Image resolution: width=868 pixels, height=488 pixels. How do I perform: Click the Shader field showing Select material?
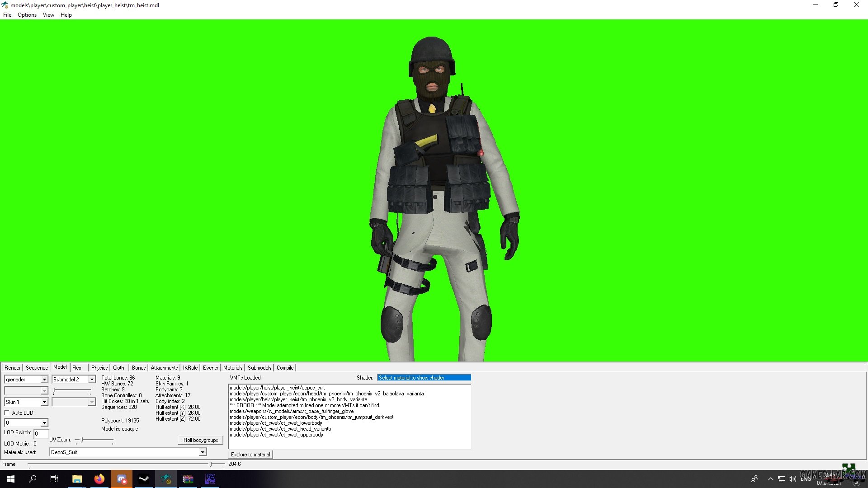[x=424, y=378]
